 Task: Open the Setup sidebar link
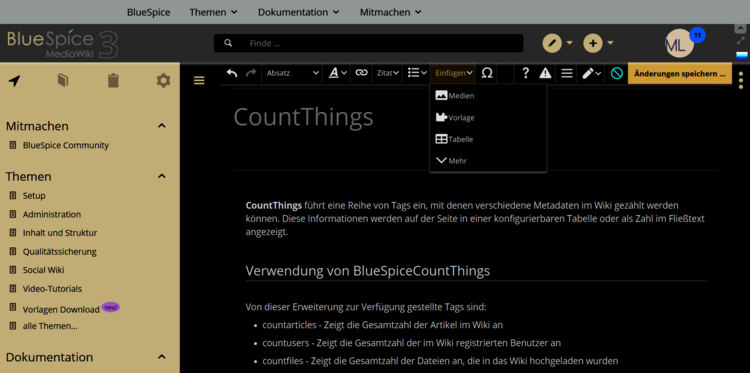click(34, 196)
